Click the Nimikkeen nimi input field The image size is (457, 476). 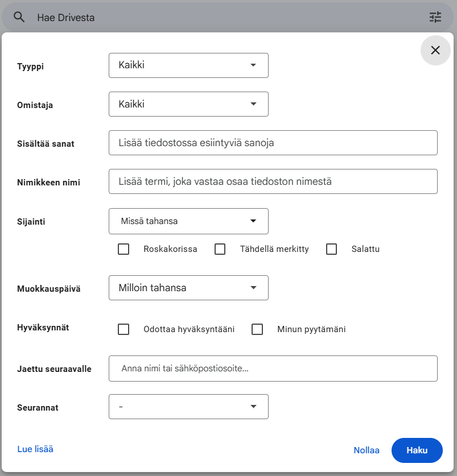[273, 181]
